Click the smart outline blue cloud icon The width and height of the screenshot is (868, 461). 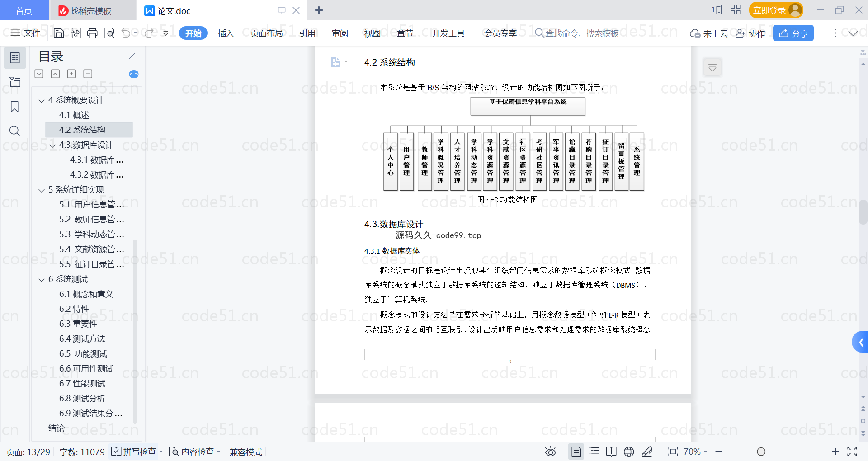tap(134, 74)
